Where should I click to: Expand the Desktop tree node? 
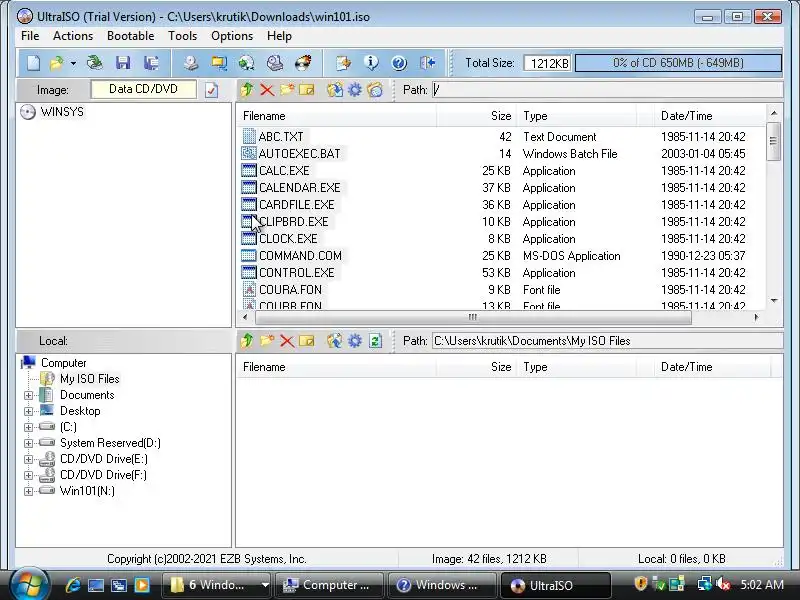pyautogui.click(x=29, y=411)
